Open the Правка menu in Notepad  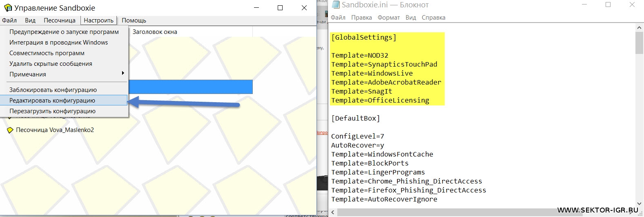click(361, 17)
